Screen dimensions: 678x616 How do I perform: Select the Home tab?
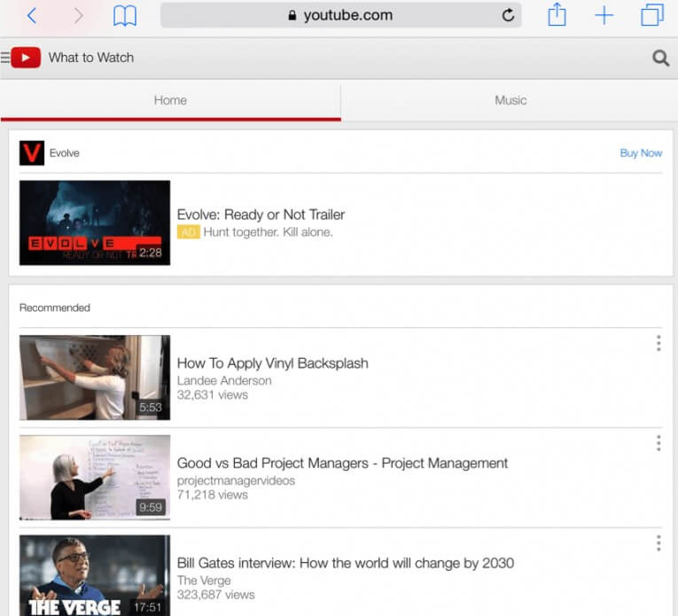[x=170, y=100]
